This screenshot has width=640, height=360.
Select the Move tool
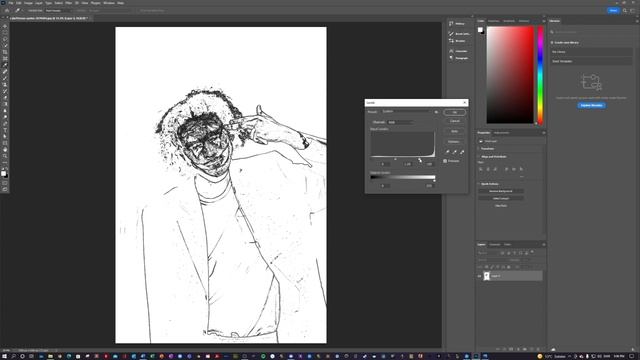[5, 26]
